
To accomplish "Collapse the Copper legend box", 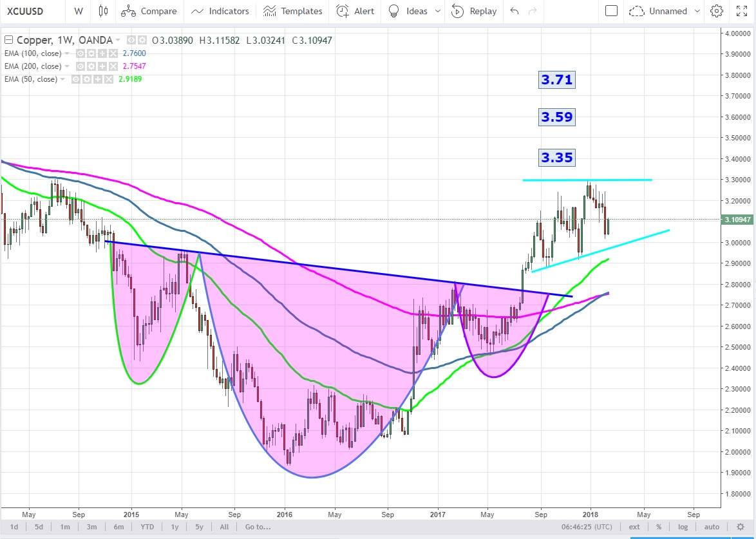I will click(8, 41).
